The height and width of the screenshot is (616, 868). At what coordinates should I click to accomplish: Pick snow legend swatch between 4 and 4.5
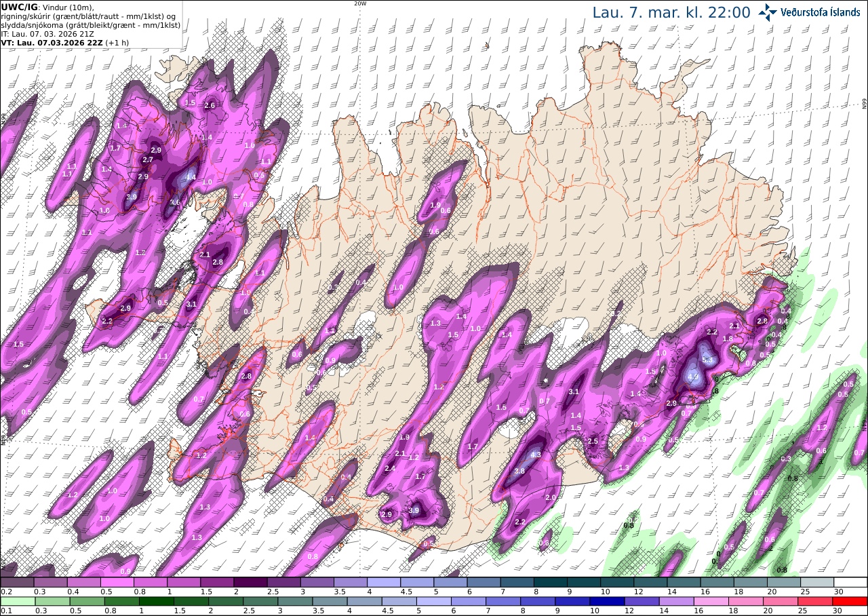tap(384, 581)
